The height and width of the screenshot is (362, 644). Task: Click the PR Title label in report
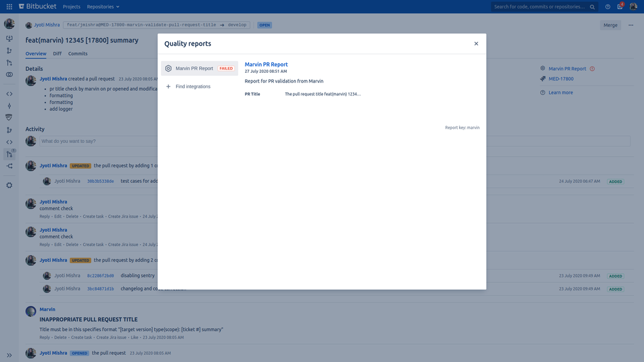pyautogui.click(x=252, y=94)
